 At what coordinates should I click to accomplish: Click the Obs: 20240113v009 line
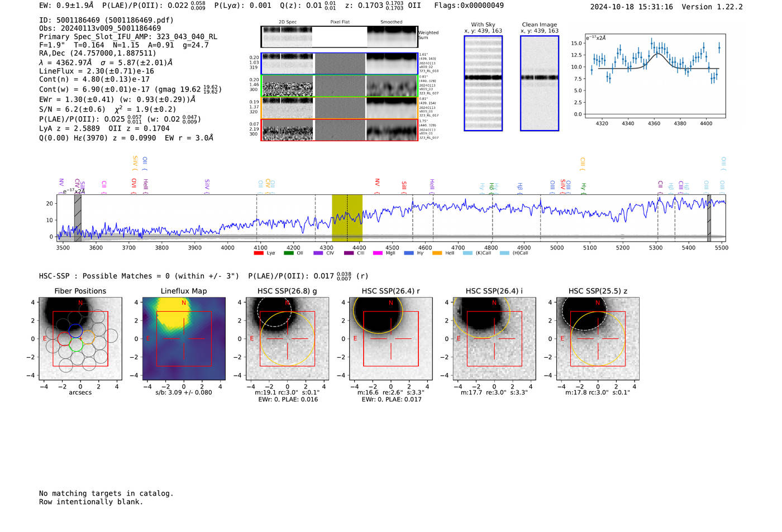coord(100,28)
